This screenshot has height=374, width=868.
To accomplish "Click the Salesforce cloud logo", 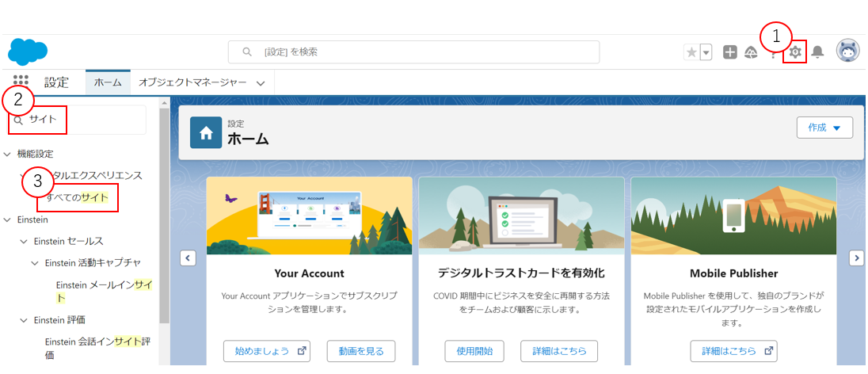I will point(28,52).
